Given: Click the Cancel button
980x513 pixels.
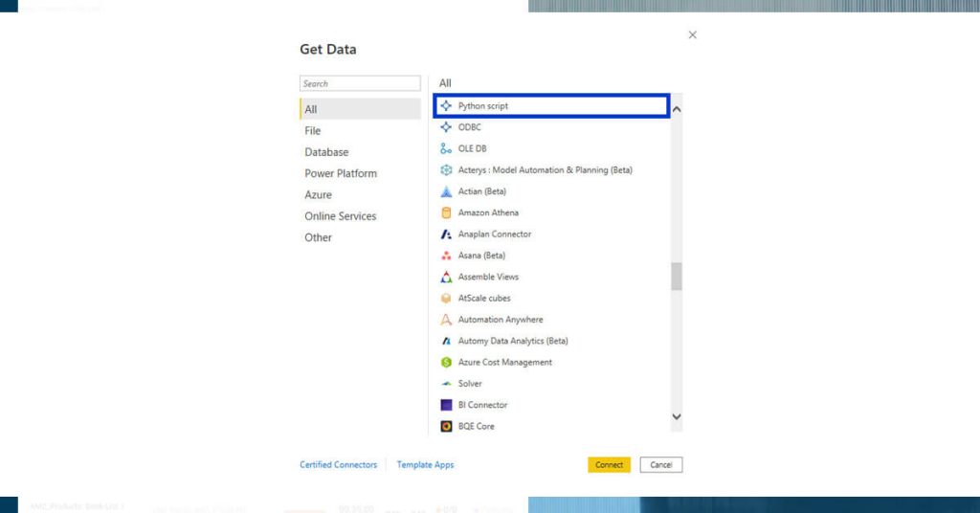Looking at the screenshot, I should coord(660,465).
